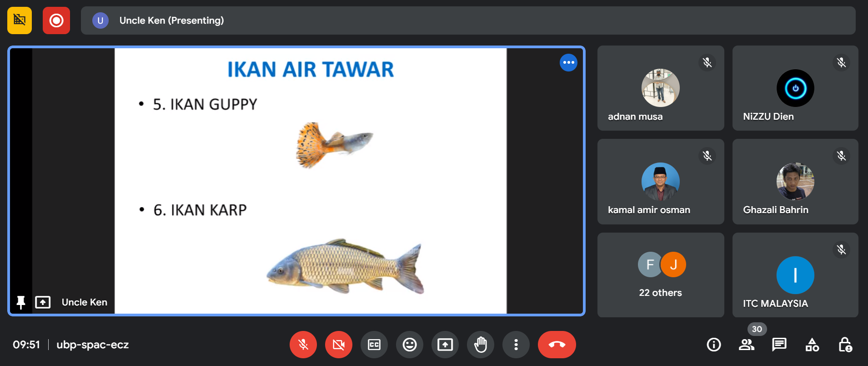Click the F avatar in 22 others
The width and height of the screenshot is (868, 366).
tap(649, 264)
